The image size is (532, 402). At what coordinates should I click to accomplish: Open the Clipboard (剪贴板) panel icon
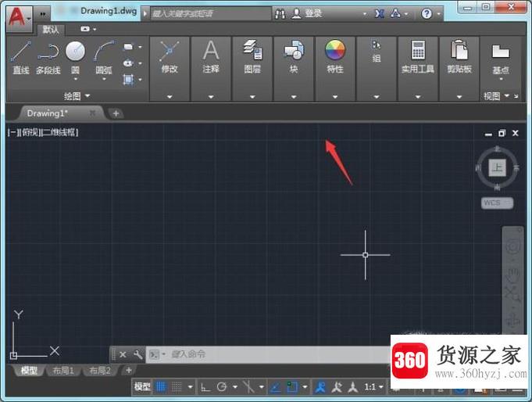459,50
